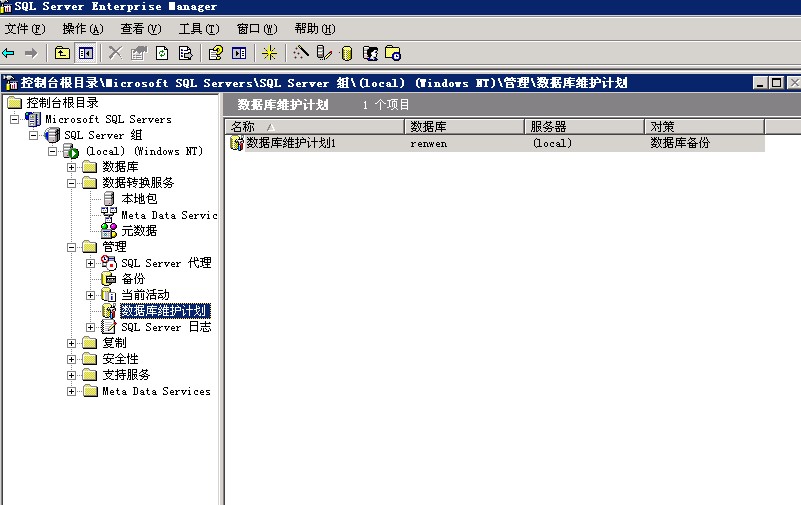Image resolution: width=801 pixels, height=505 pixels.
Task: Maximize the inner console window
Action: pyautogui.click(x=776, y=83)
